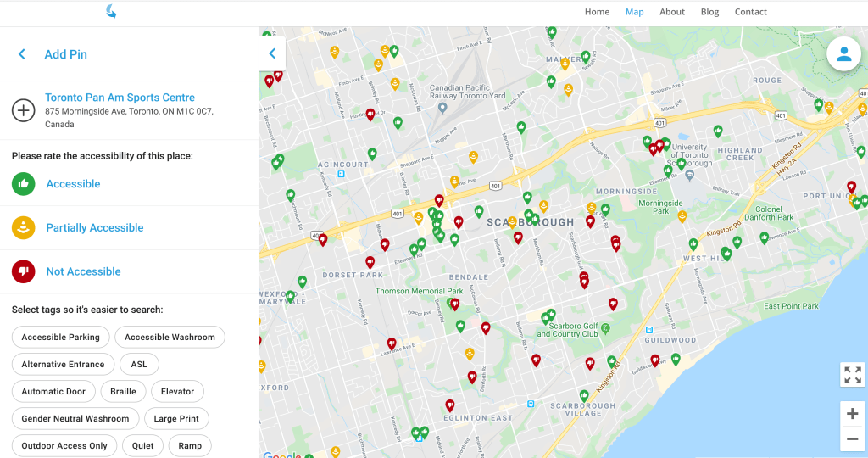Go back using Add Pin back arrow
Image resolution: width=868 pixels, height=458 pixels.
22,54
